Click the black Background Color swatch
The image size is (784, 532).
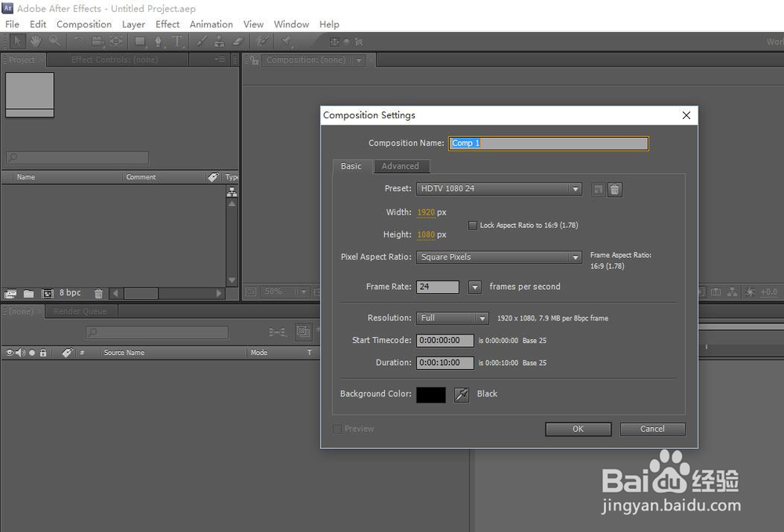(431, 395)
